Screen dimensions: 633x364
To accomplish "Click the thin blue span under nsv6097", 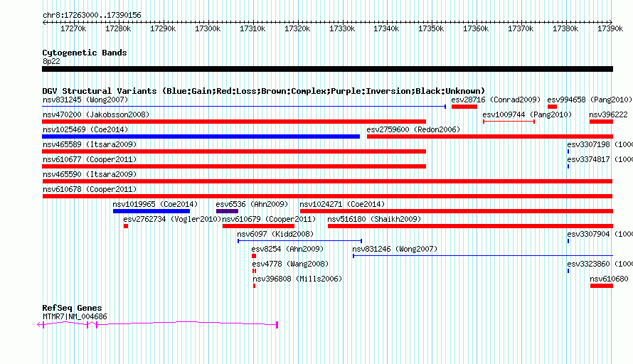I will click(x=299, y=241).
